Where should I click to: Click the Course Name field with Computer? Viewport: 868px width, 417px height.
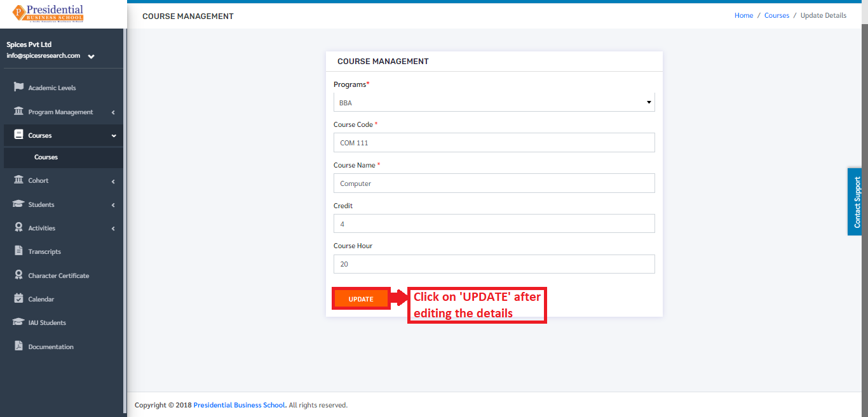[x=494, y=183]
